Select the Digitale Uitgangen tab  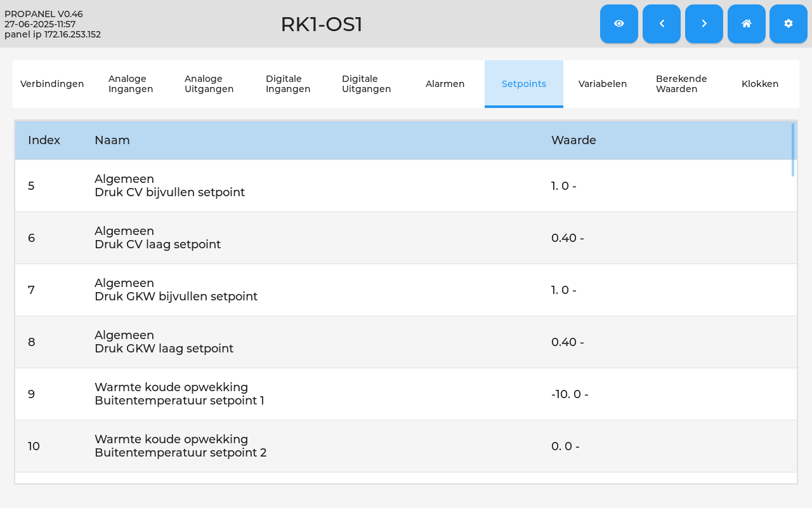coord(367,84)
